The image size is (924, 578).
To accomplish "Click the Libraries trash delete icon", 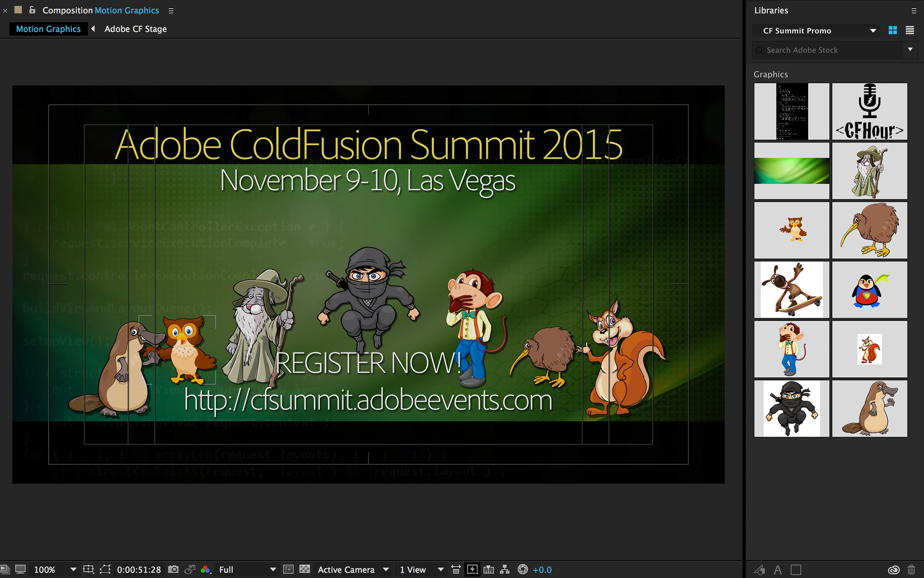I will click(911, 570).
